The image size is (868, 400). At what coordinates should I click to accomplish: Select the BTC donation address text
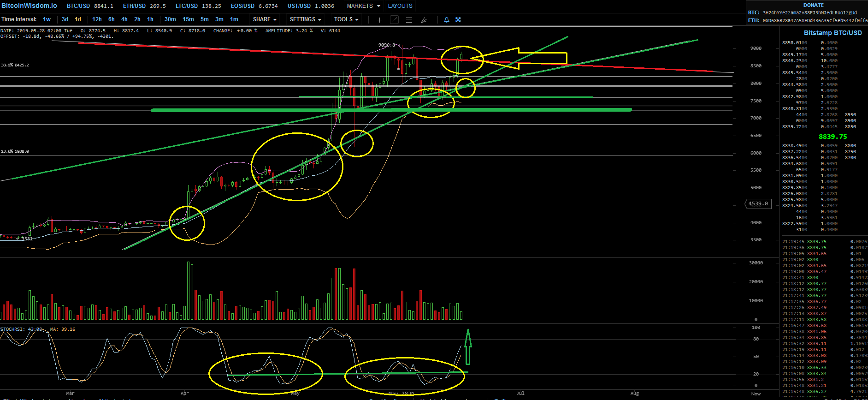[809, 12]
